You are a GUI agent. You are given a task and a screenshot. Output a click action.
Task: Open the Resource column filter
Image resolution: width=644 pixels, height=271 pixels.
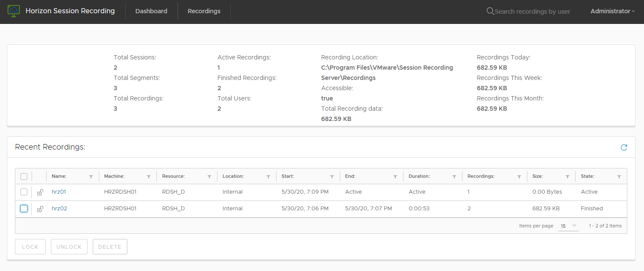[x=209, y=177]
